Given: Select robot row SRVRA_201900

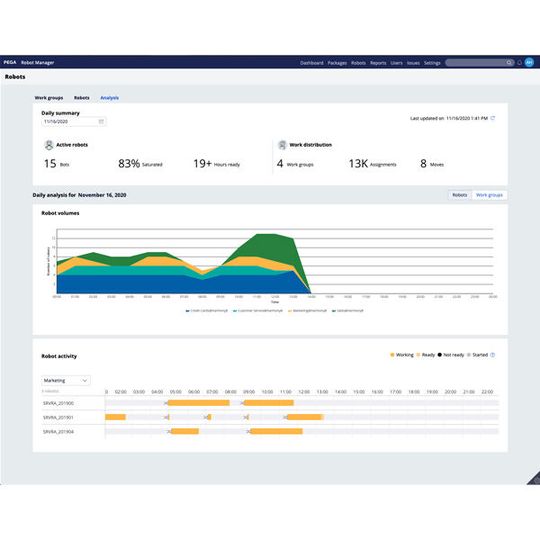Looking at the screenshot, I should [58, 403].
